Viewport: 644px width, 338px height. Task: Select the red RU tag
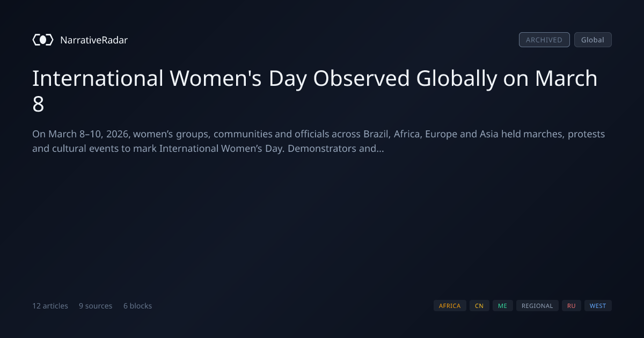(572, 306)
